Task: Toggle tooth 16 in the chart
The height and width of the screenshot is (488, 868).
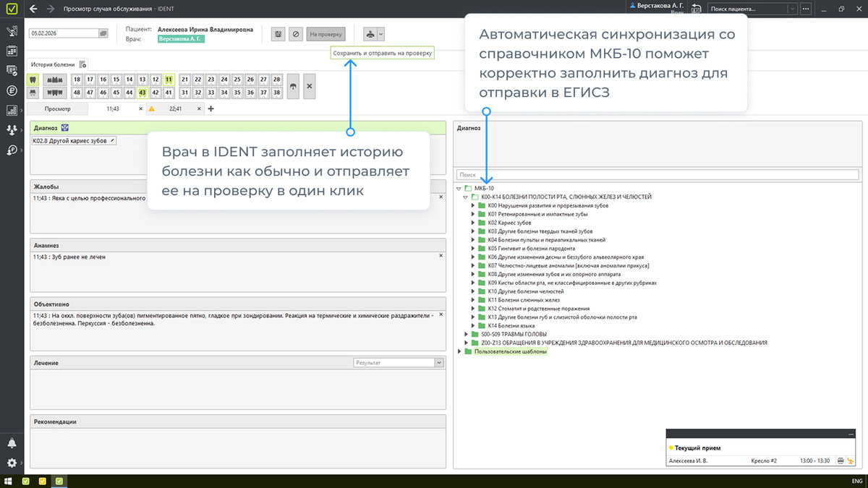Action: click(103, 80)
